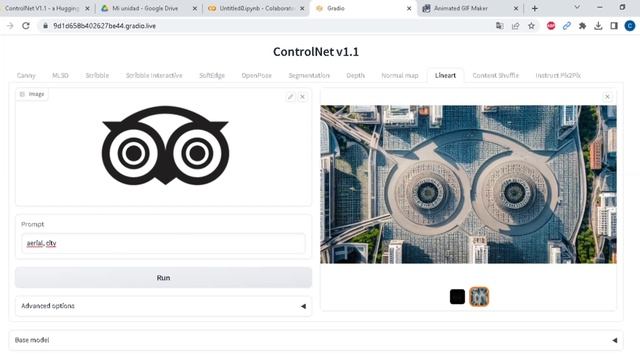The width and height of the screenshot is (640, 360).
Task: Select the Normal map tab
Action: [x=400, y=76]
